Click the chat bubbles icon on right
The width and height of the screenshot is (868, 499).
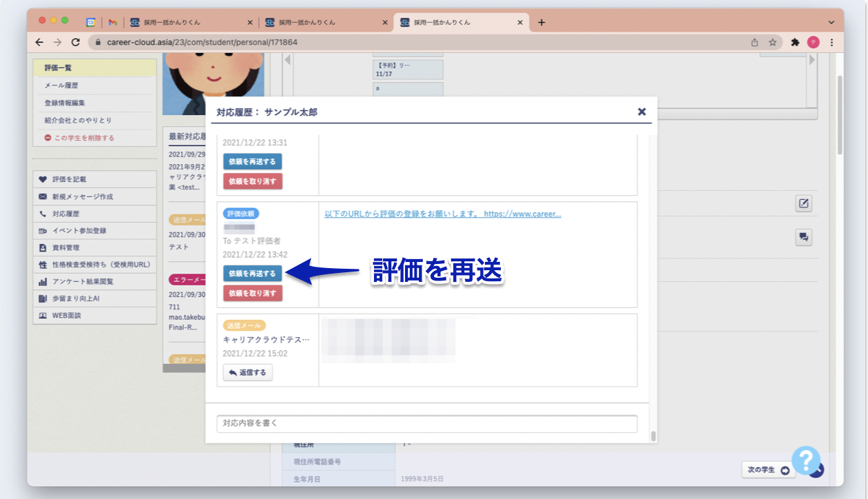(x=803, y=237)
